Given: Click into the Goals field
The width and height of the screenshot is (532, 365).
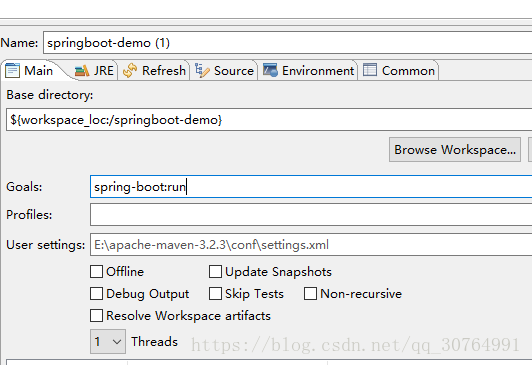Looking at the screenshot, I should coord(311,187).
